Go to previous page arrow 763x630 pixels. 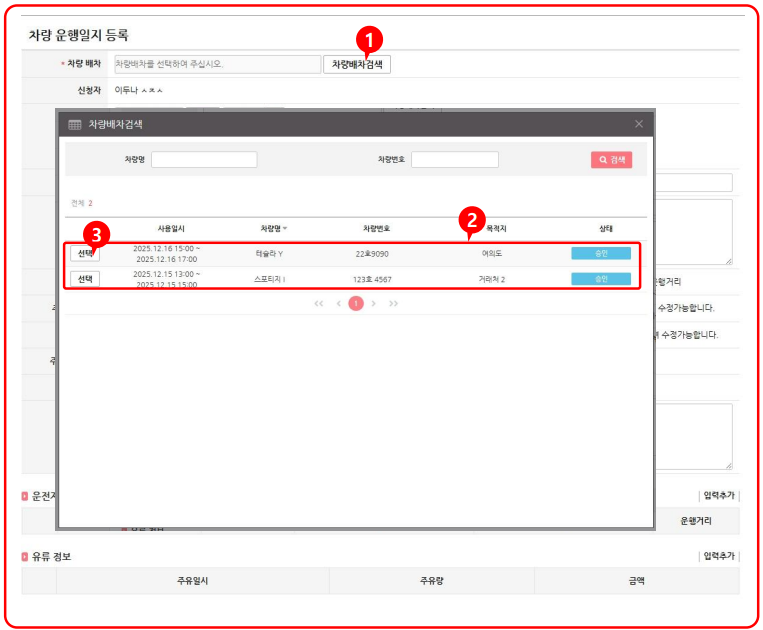[x=338, y=303]
